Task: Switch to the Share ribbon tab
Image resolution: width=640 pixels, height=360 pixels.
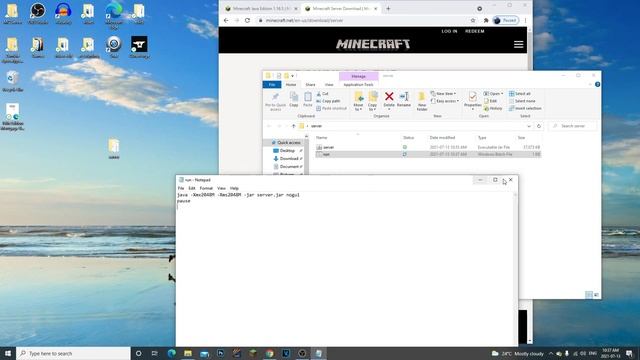Action: pyautogui.click(x=310, y=84)
